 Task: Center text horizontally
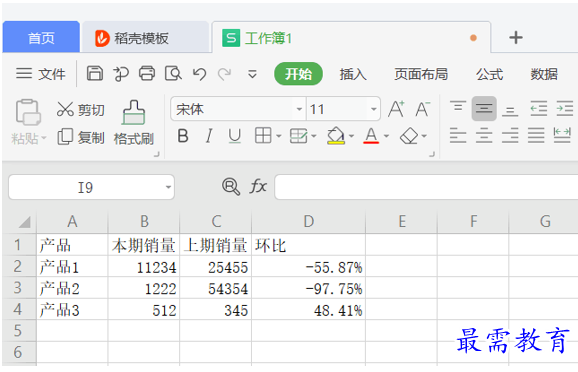tap(484, 135)
